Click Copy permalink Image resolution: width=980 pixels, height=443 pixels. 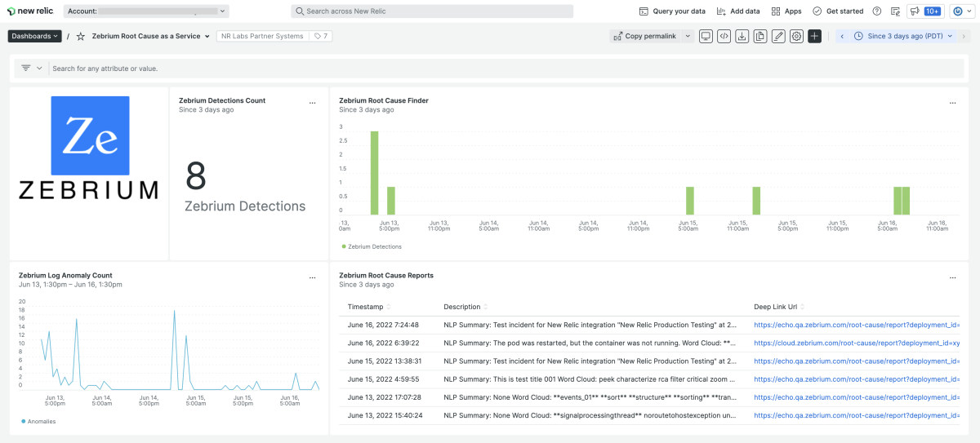[x=644, y=36]
